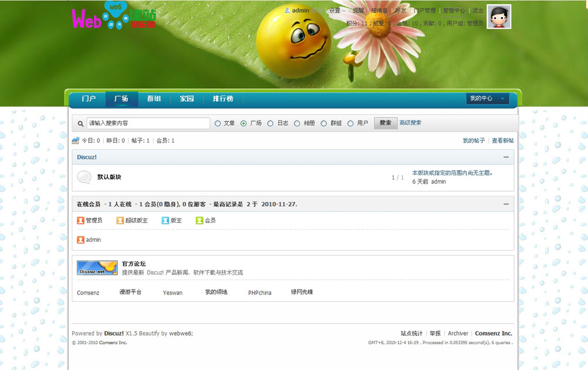Open the 我的帖子 link

pos(473,141)
